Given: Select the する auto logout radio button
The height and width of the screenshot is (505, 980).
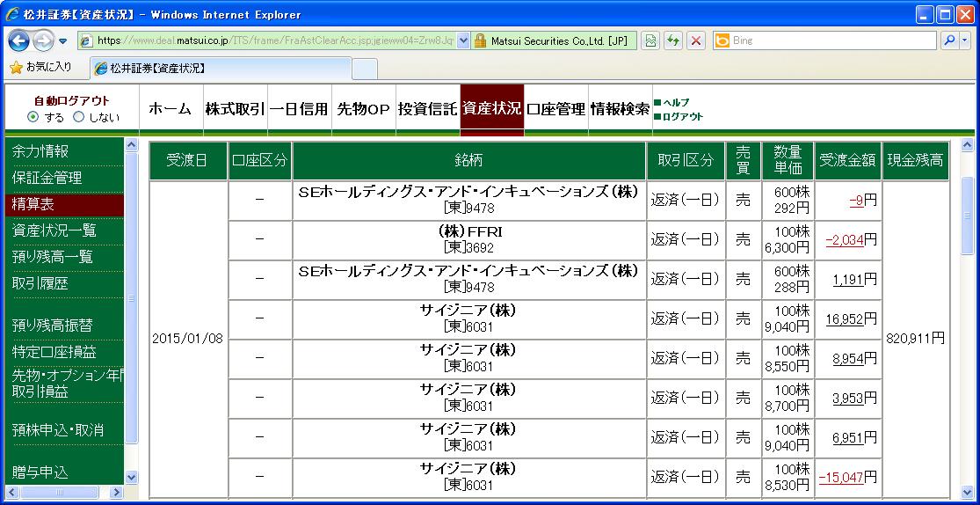Looking at the screenshot, I should tap(33, 117).
